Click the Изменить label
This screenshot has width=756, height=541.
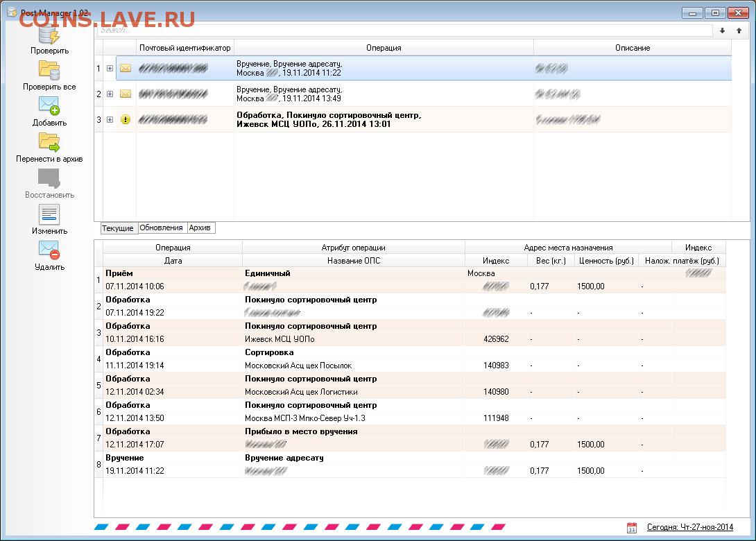49,231
